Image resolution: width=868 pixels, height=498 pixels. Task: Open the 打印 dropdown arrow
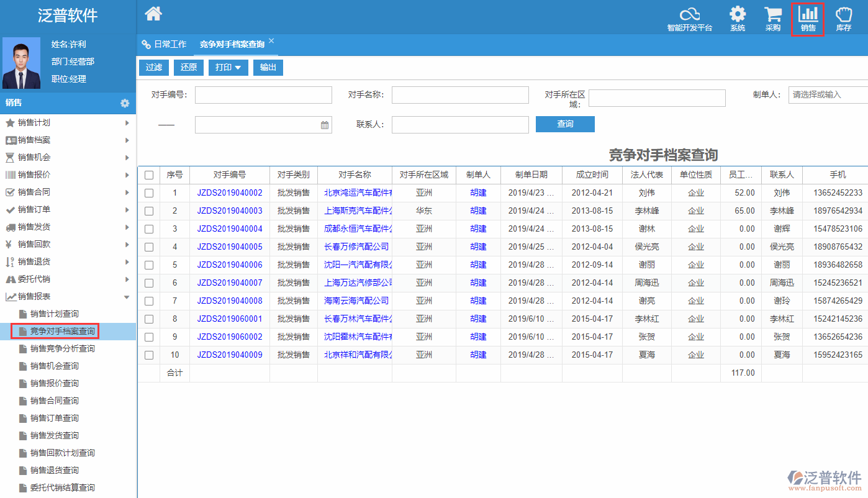[237, 67]
